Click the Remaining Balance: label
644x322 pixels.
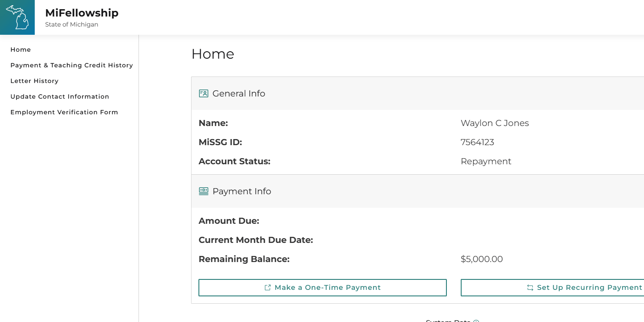[244, 259]
